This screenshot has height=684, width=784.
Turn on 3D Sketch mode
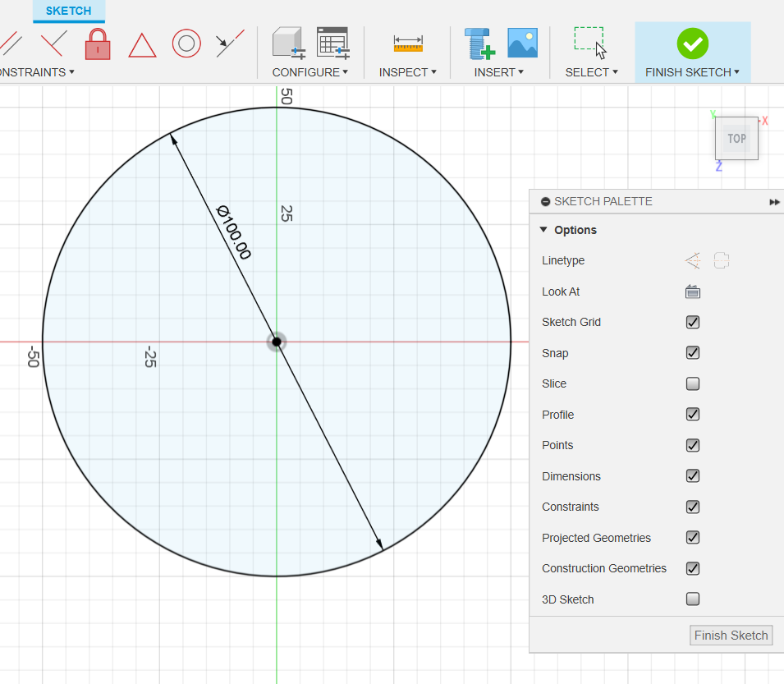tap(692, 599)
